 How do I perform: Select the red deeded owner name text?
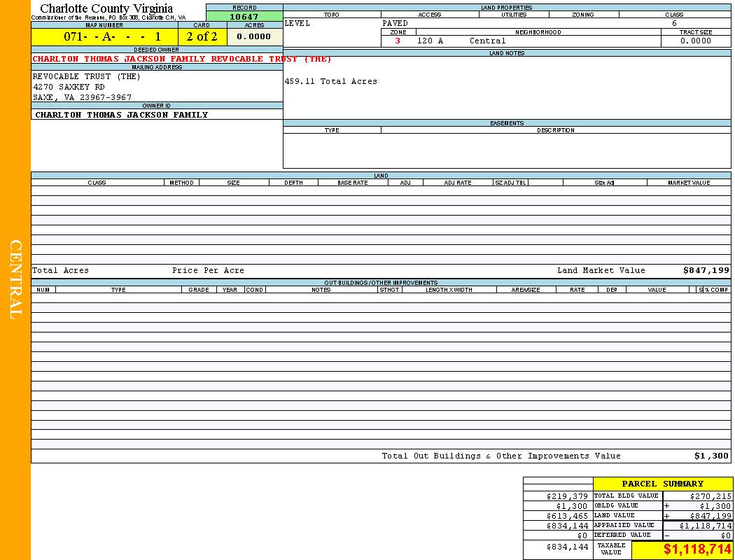click(x=182, y=59)
